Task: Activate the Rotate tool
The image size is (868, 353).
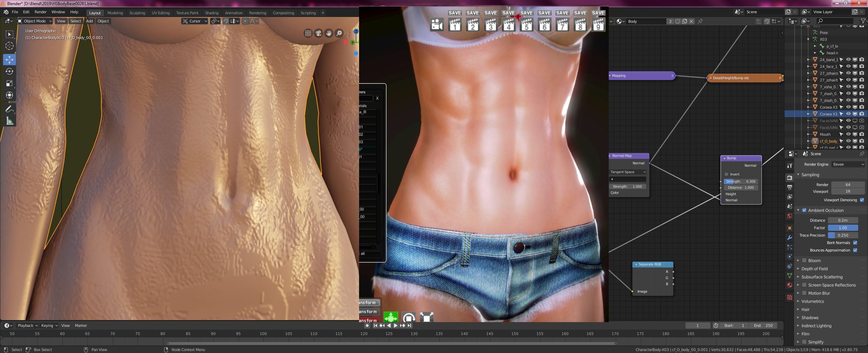Action: [x=9, y=71]
